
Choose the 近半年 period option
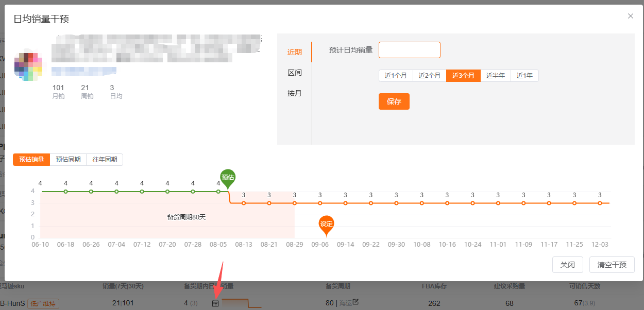(496, 76)
